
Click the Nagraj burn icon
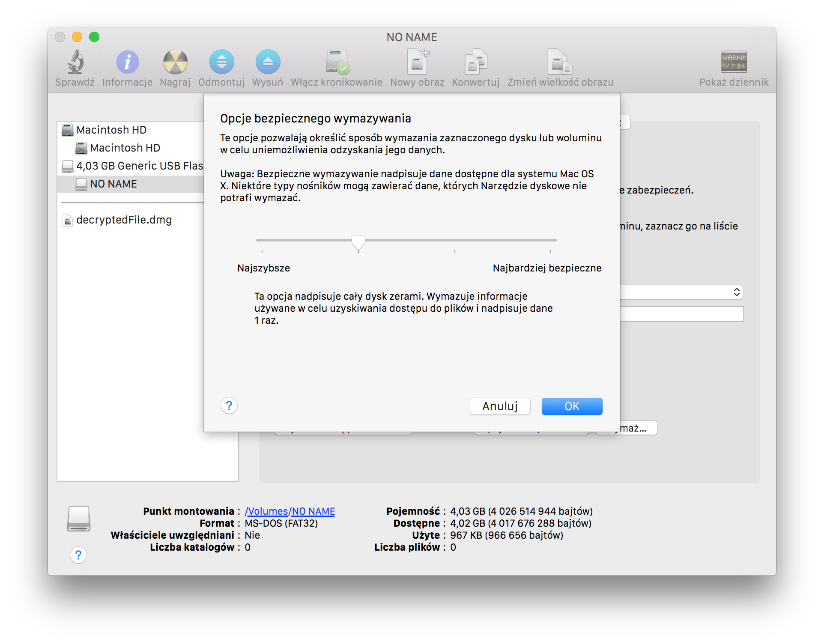coord(175,63)
